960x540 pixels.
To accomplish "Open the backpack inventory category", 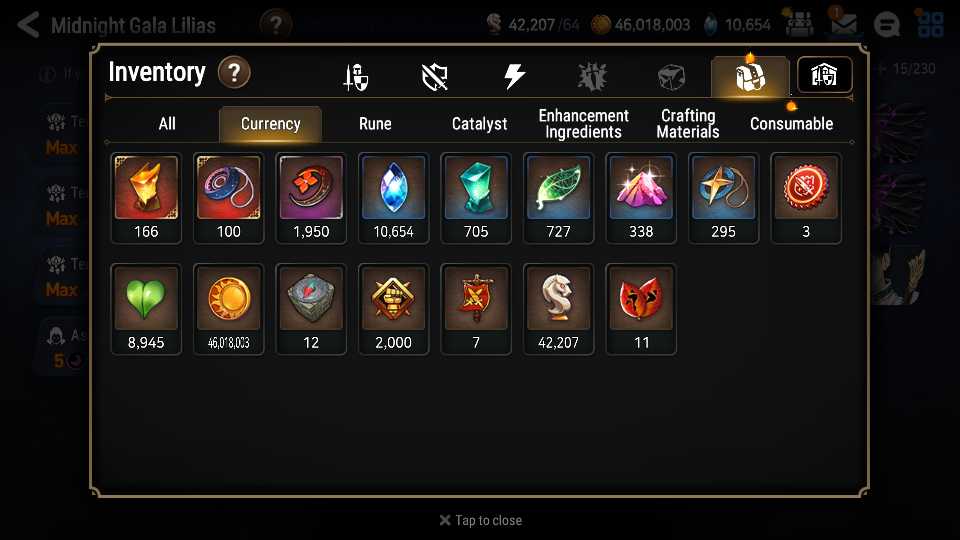I will pos(750,77).
